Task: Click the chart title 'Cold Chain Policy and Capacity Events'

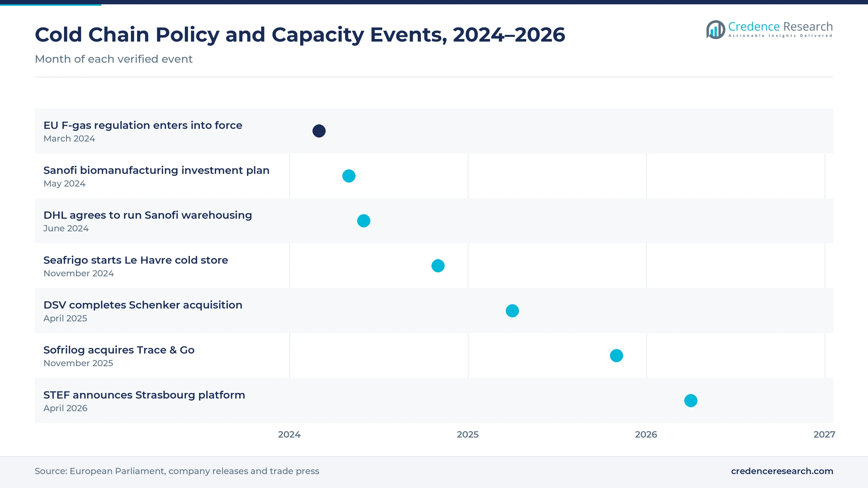Action: coord(300,35)
